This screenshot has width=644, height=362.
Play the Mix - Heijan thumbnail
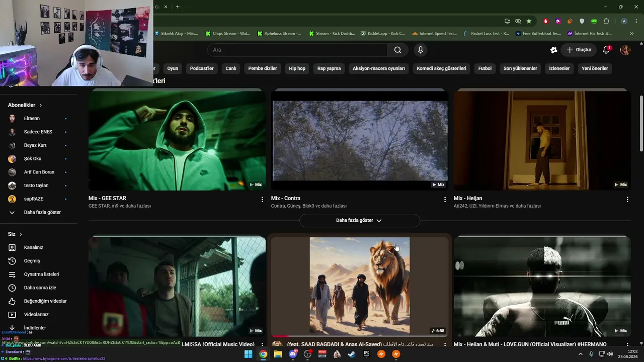542,140
